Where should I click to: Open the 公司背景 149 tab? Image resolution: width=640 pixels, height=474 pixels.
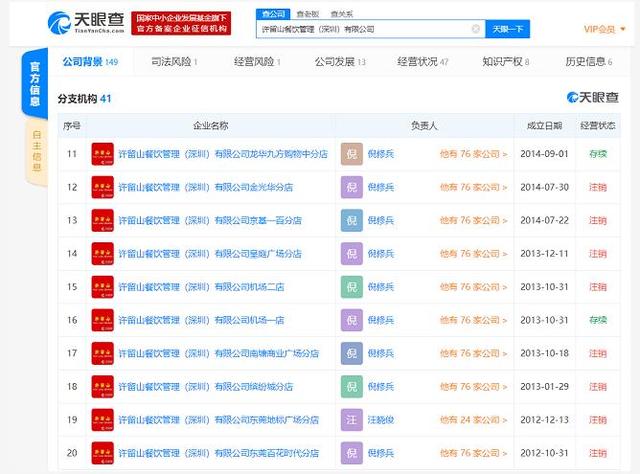(90, 62)
